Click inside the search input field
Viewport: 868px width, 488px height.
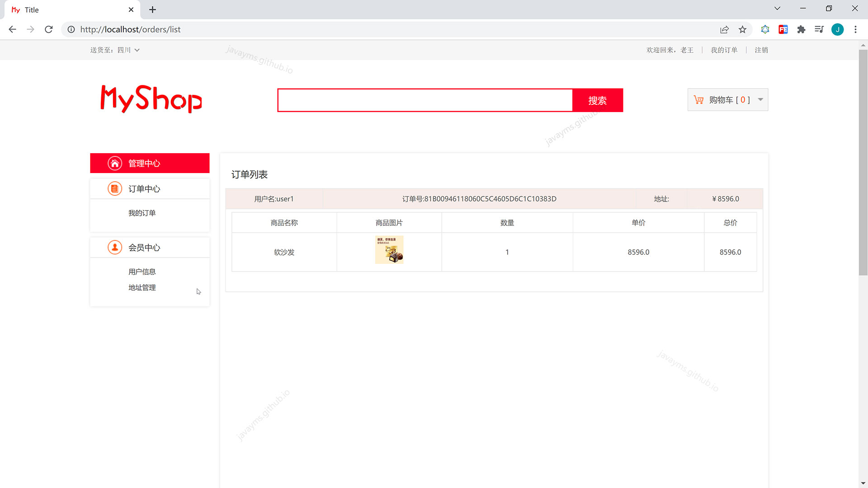425,100
